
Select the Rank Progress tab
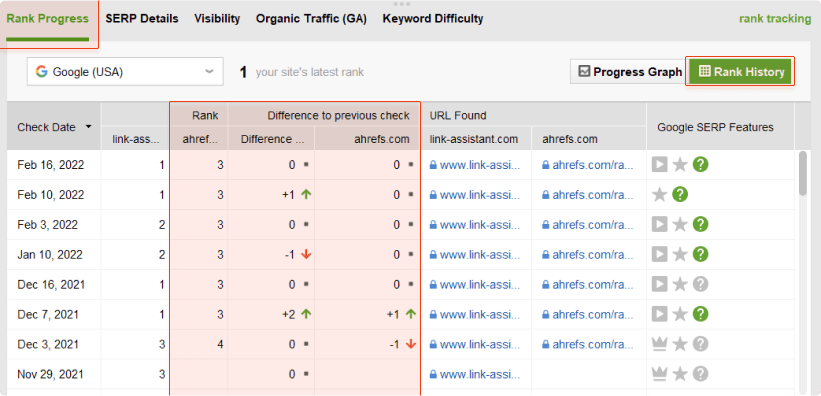tap(48, 19)
